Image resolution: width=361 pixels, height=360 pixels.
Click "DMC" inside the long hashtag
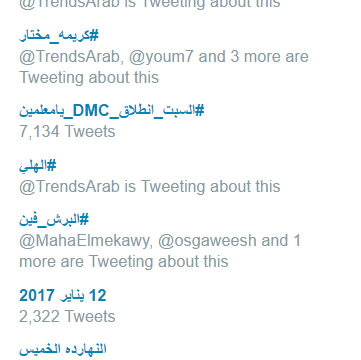tap(91, 110)
